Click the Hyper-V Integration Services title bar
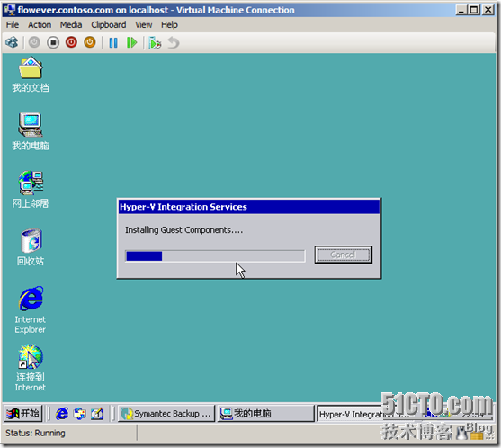The width and height of the screenshot is (501, 448). click(249, 207)
